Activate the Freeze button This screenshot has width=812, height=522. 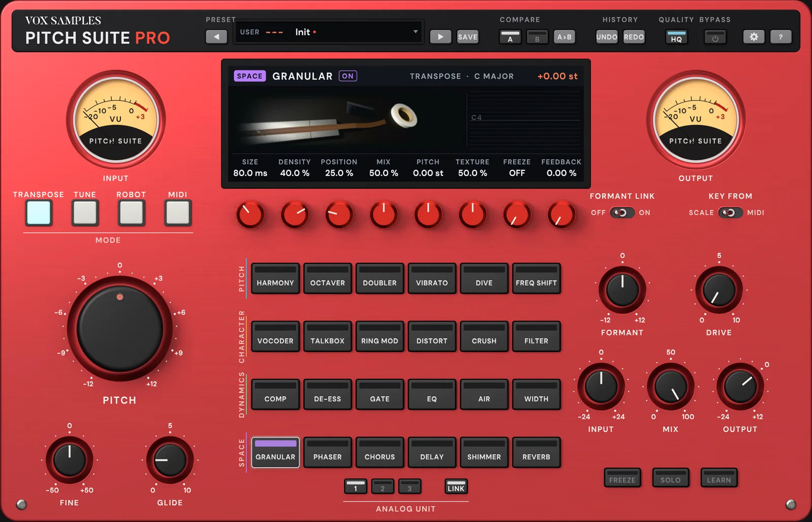[622, 477]
